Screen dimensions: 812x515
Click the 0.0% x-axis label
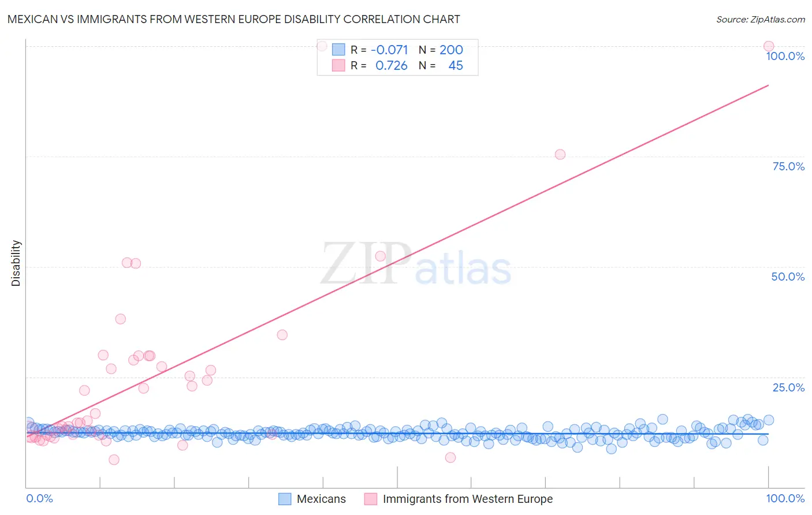(x=39, y=498)
